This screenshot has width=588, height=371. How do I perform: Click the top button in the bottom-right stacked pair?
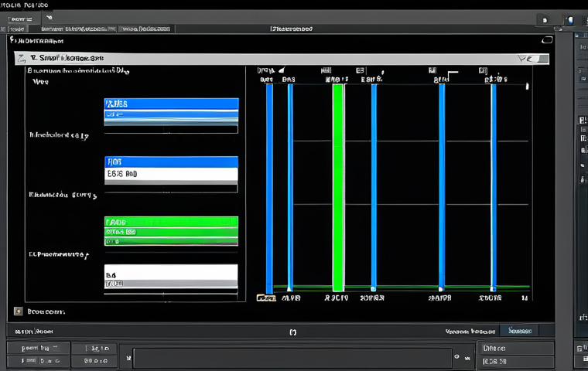pyautogui.click(x=515, y=348)
